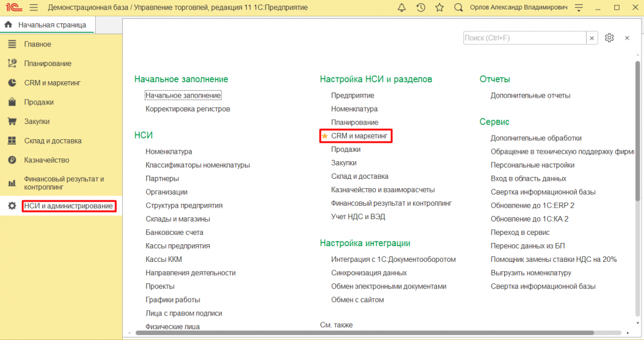This screenshot has height=340, width=644.
Task: Select Склад и доставка in sidebar
Action: tap(53, 141)
